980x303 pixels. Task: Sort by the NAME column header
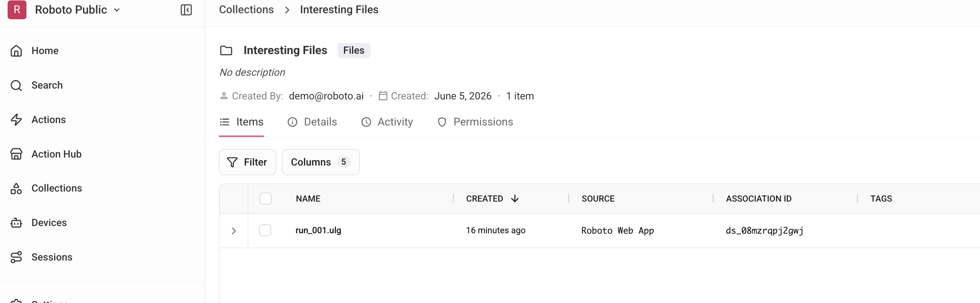308,199
